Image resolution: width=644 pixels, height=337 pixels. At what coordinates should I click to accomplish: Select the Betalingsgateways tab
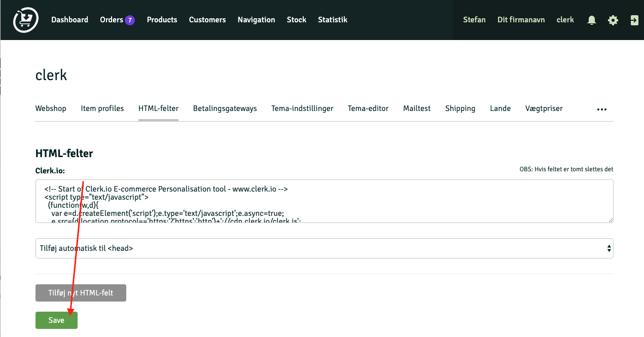(x=225, y=108)
